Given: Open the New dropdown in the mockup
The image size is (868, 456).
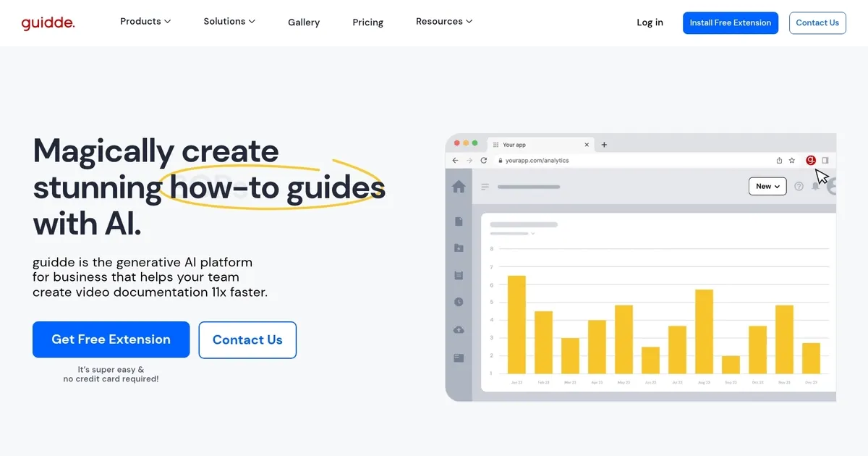Looking at the screenshot, I should pos(767,186).
